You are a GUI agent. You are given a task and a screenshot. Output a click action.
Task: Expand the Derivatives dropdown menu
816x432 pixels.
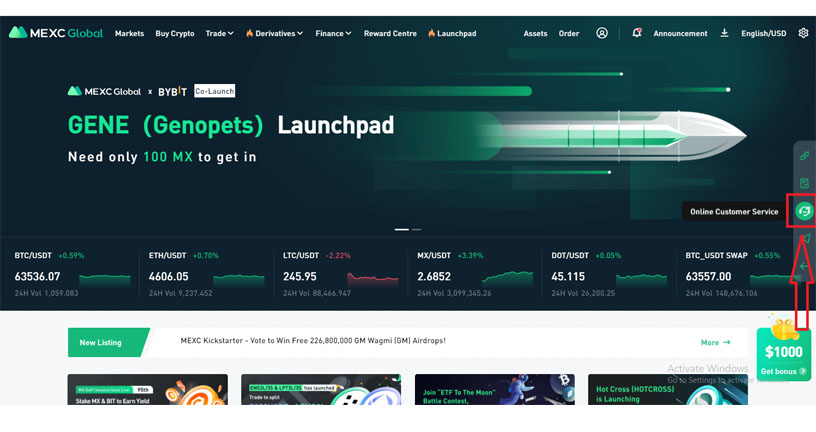click(x=274, y=33)
